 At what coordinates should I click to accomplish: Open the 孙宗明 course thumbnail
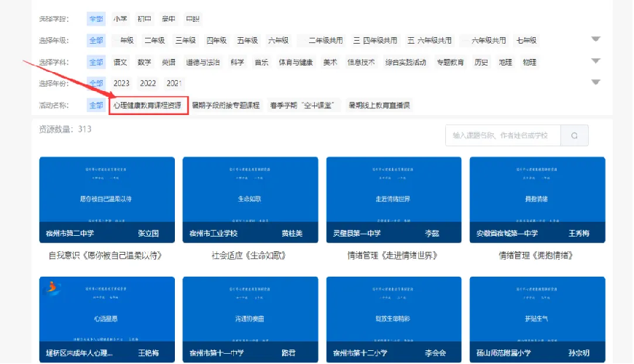tap(537, 320)
